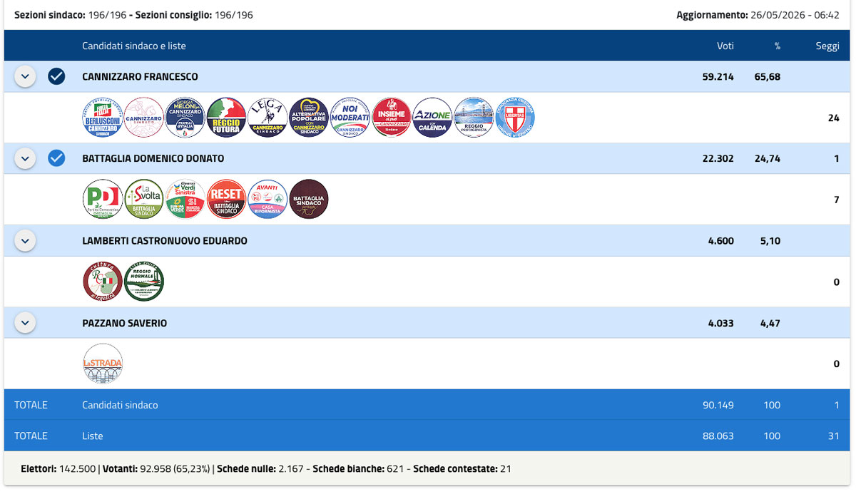Click the name Pazzano Saverio

pyautogui.click(x=125, y=323)
